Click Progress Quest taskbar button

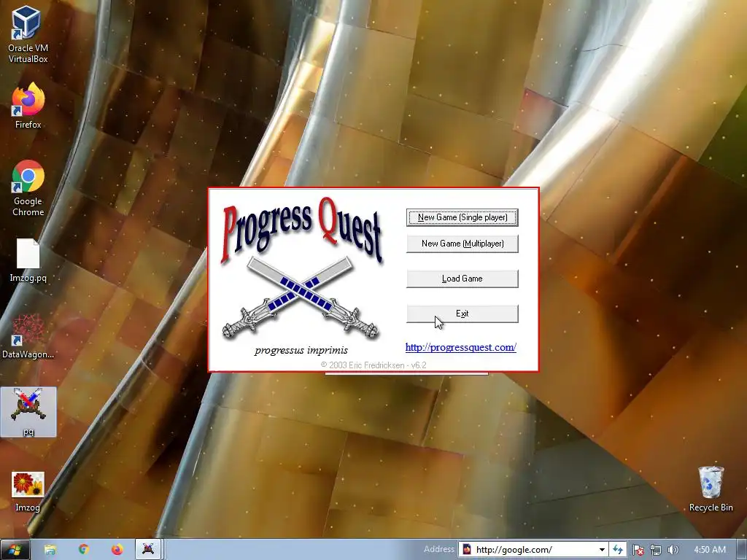[148, 549]
